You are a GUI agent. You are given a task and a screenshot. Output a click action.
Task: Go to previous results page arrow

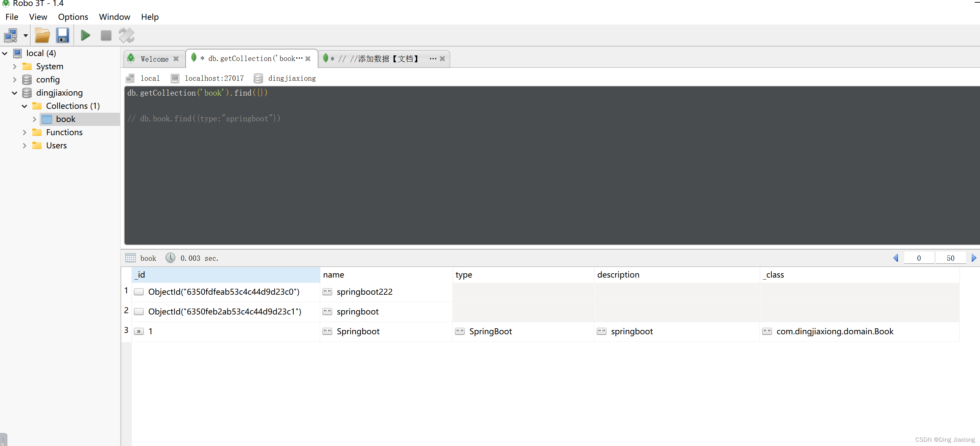click(x=896, y=258)
